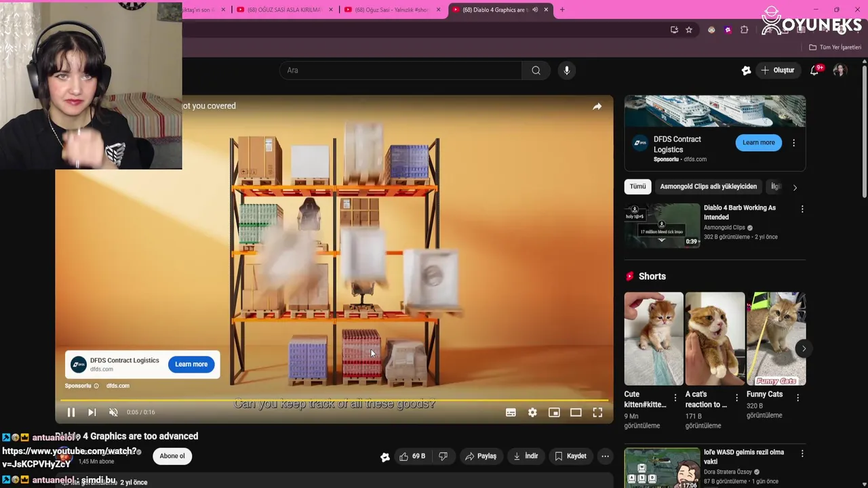This screenshot has height=488, width=868.
Task: Click Learn more in sidebar DFDS ad
Action: (758, 142)
